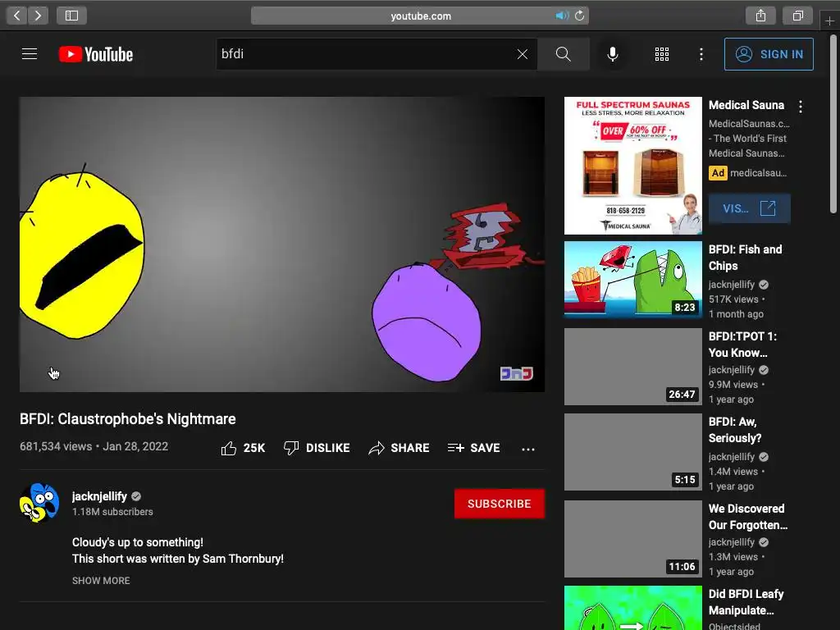Image resolution: width=840 pixels, height=630 pixels.
Task: Open the Medical Sauna ad thumbnail
Action: (633, 166)
